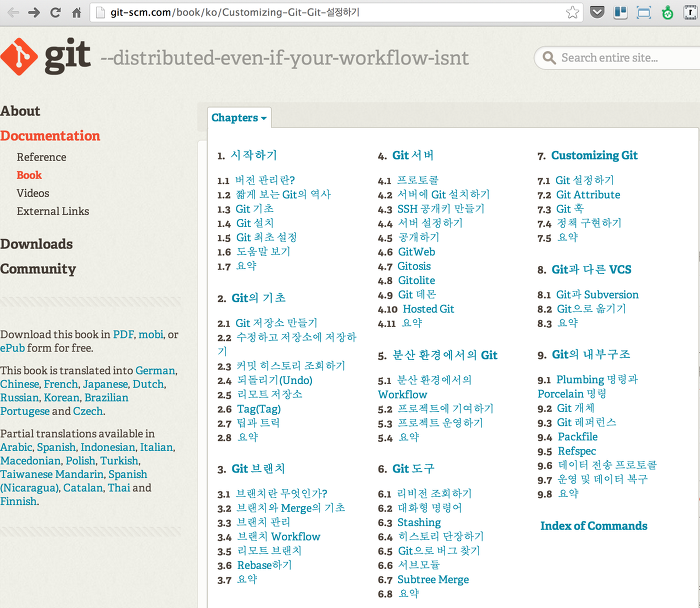Download the book in mobi format
The image size is (700, 608).
tap(151, 334)
